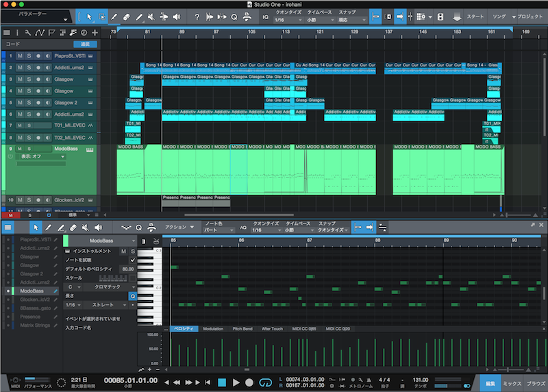Open the top Quantize 1/16 dropdown
The width and height of the screenshot is (548, 392).
[x=288, y=21]
